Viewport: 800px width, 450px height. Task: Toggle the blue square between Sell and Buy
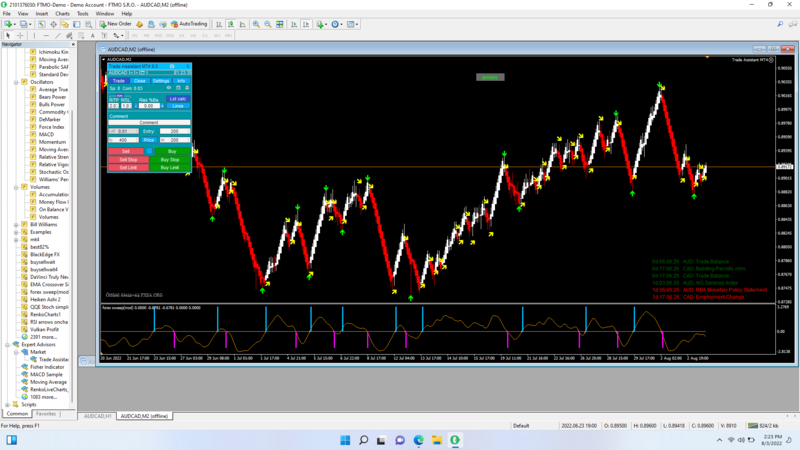[x=149, y=151]
